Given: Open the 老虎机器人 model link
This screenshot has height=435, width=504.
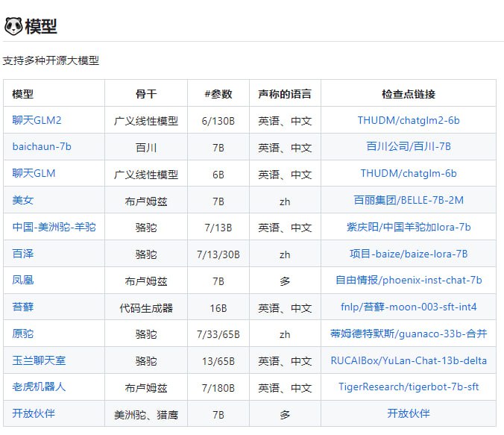Looking at the screenshot, I should 39,387.
